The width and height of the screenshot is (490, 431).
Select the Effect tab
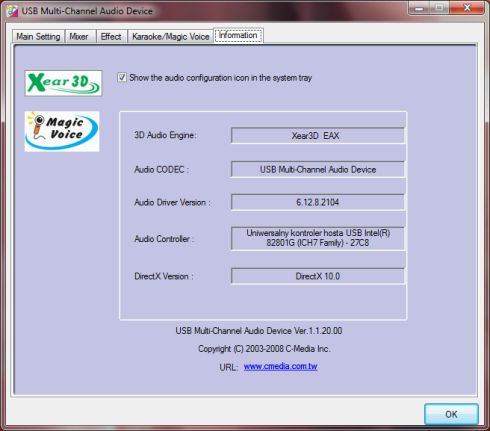[x=111, y=36]
